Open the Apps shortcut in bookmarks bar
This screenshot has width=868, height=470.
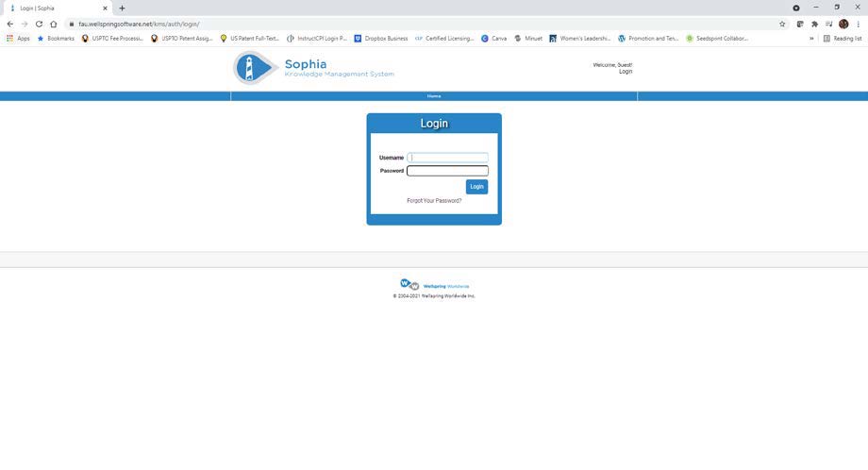(19, 39)
